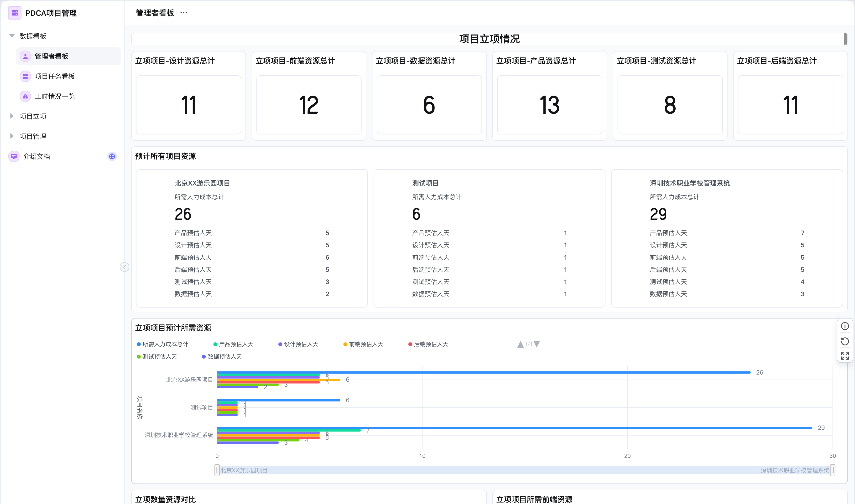The image size is (855, 504).
Task: Click the 深圳技术职业学校管理系统 card title
Action: point(690,183)
